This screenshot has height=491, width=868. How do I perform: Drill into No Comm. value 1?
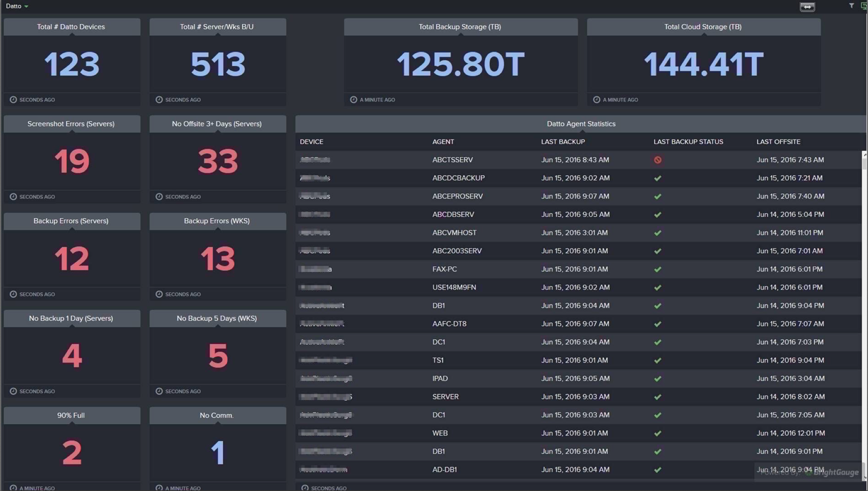(x=218, y=453)
